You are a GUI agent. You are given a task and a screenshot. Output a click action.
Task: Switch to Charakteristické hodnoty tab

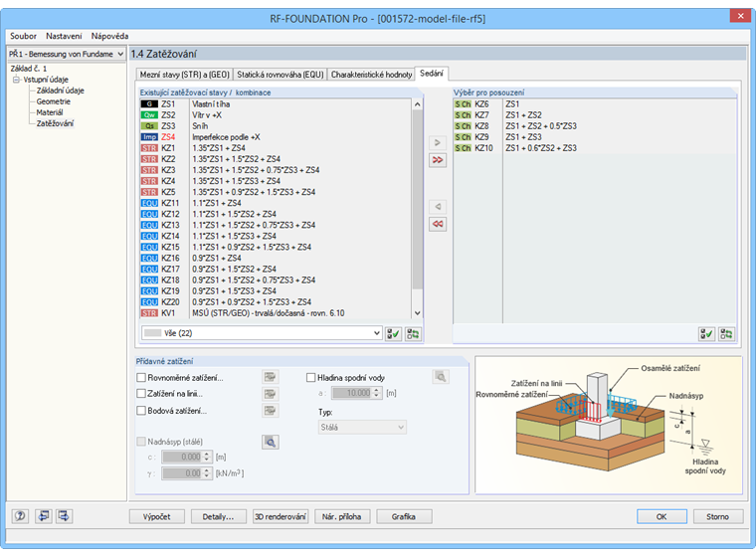coord(371,75)
